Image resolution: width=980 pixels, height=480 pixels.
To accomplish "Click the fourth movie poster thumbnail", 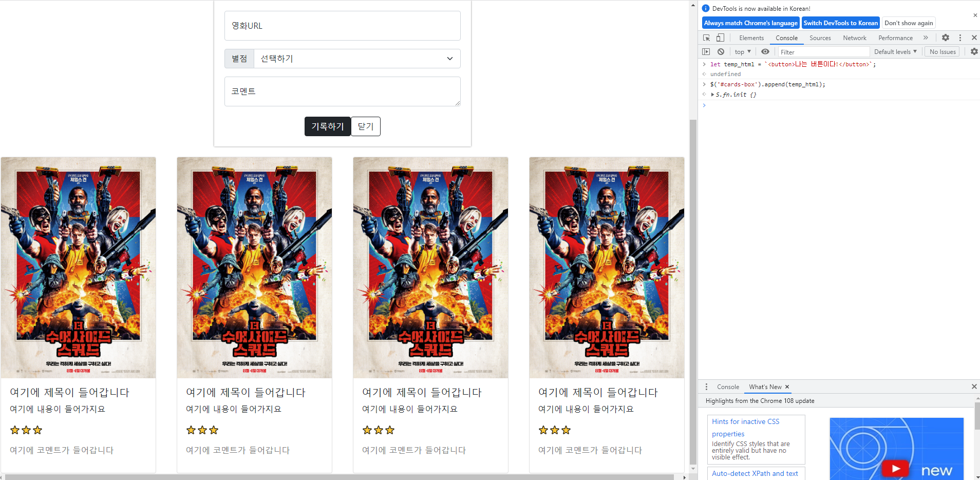I will [607, 268].
